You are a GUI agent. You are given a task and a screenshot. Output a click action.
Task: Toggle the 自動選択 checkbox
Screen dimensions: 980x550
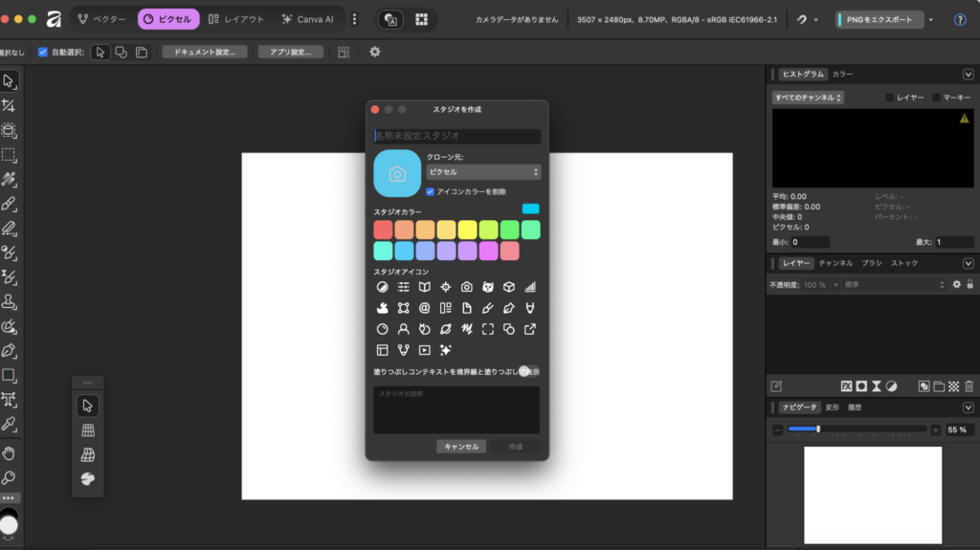[x=42, y=52]
